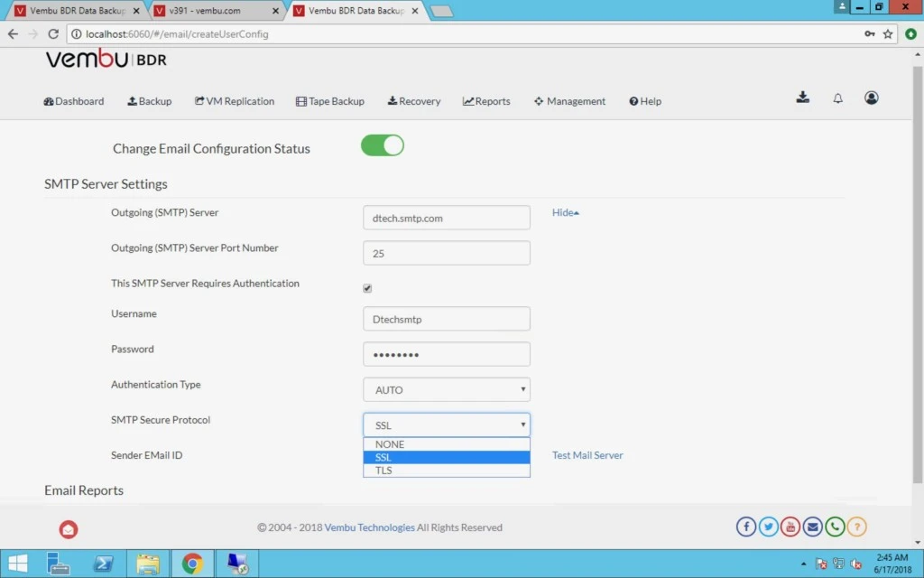Viewport: 924px width, 578px height.
Task: Uncheck SMTP Server Requires Authentication checkbox
Action: point(367,288)
